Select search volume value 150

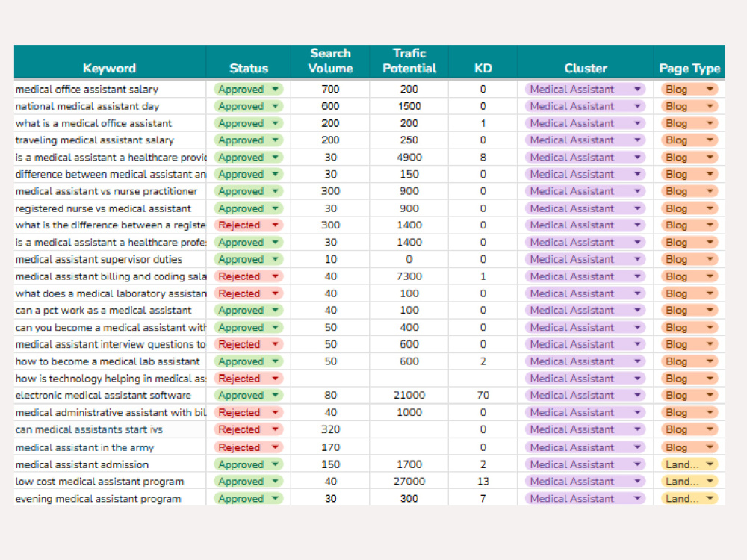click(330, 464)
